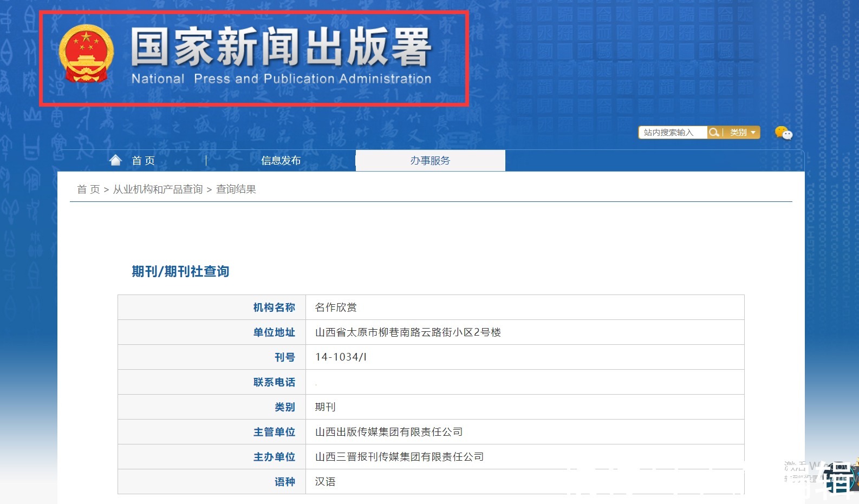This screenshot has width=859, height=504.
Task: Click the 期刊/期刊社查询 heading
Action: pyautogui.click(x=180, y=271)
